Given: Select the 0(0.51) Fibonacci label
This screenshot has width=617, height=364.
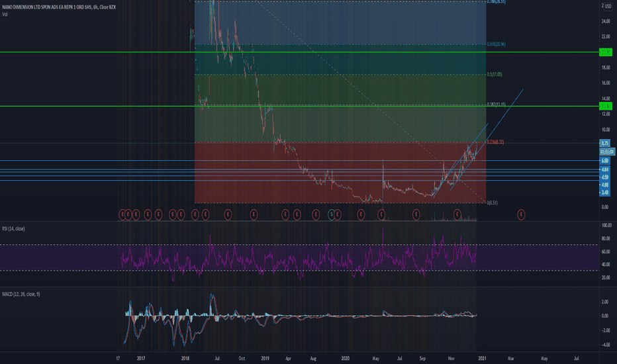Looking at the screenshot, I should tap(493, 203).
